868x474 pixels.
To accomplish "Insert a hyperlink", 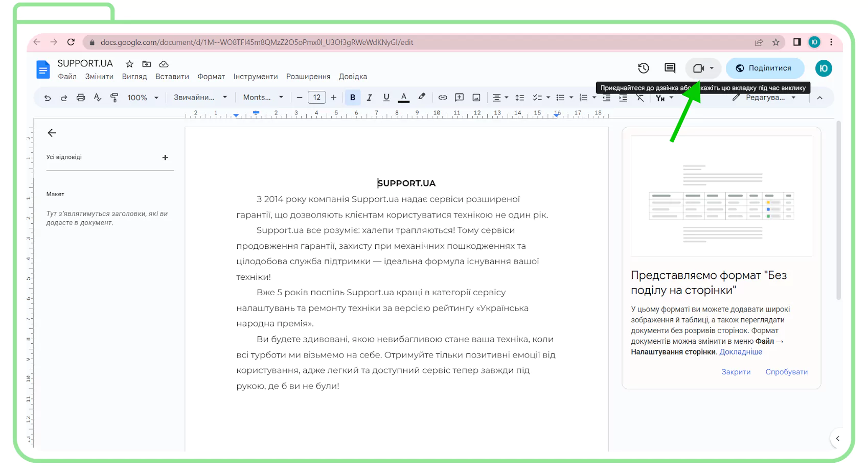I will click(x=443, y=98).
